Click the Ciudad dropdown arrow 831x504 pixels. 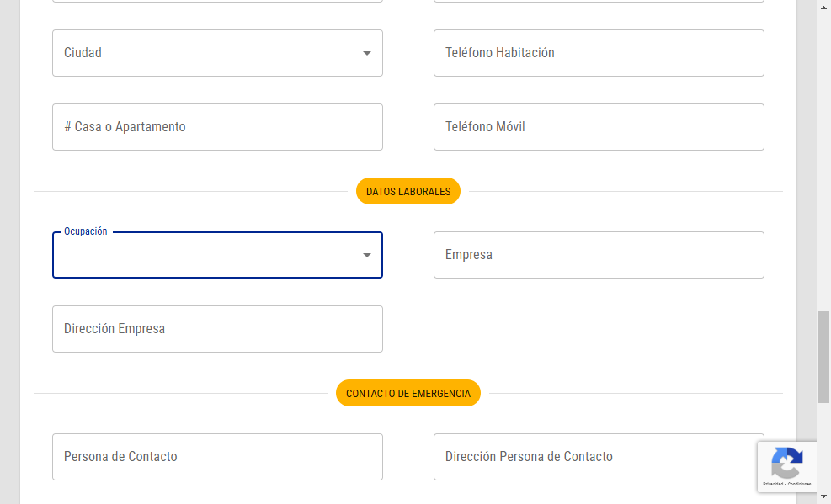click(367, 53)
